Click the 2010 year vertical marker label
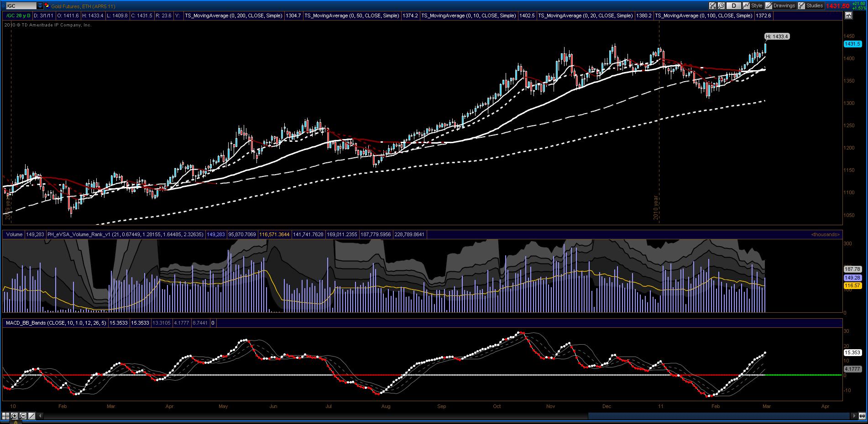The image size is (868, 424). point(656,207)
